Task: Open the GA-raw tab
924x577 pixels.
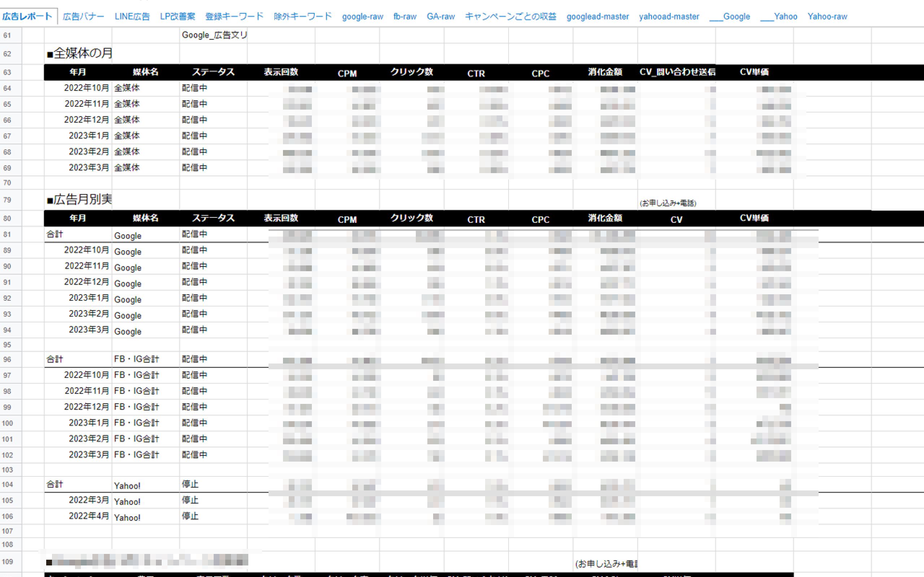Action: pyautogui.click(x=441, y=17)
